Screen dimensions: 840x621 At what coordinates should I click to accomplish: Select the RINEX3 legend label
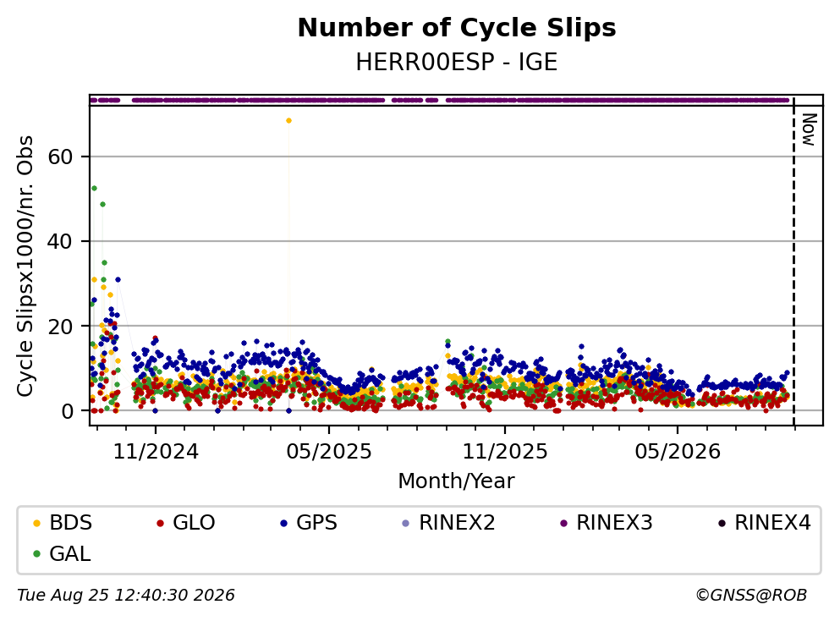(x=614, y=523)
